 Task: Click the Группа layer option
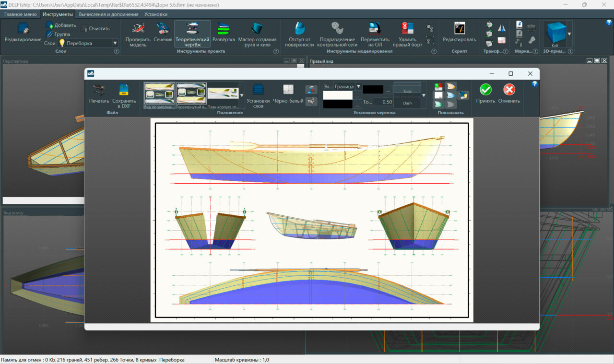tap(58, 34)
